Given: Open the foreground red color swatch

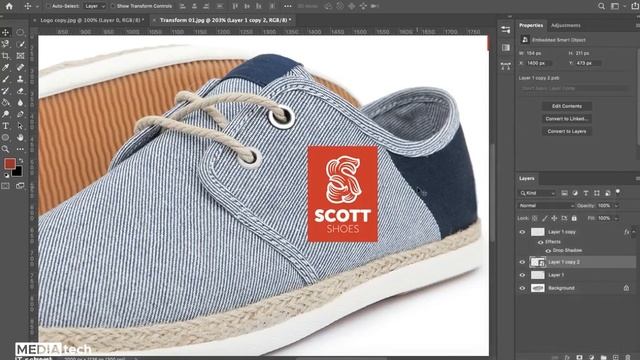Looking at the screenshot, I should (10, 164).
